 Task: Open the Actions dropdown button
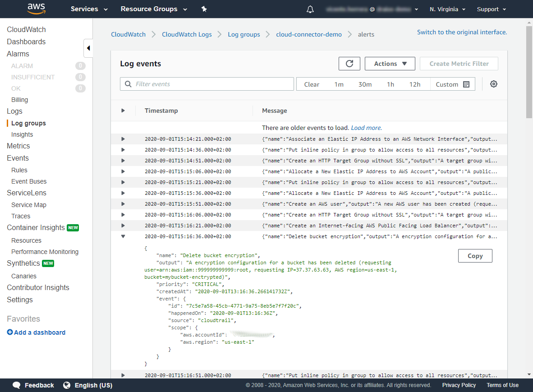point(390,64)
